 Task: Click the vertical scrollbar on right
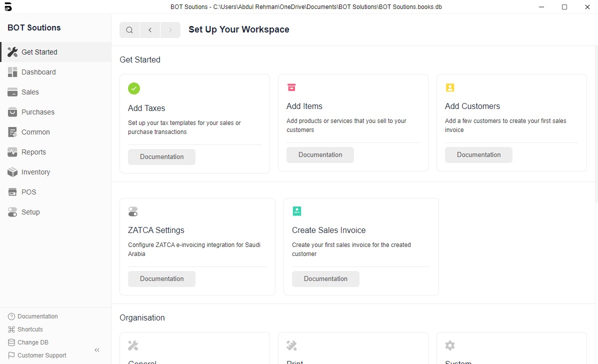pos(595,125)
